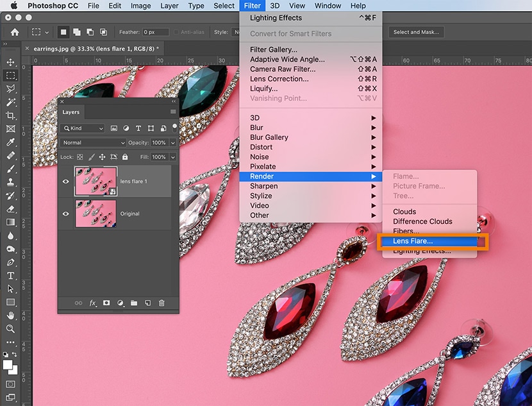Toggle Quick Mask mode

11,384
